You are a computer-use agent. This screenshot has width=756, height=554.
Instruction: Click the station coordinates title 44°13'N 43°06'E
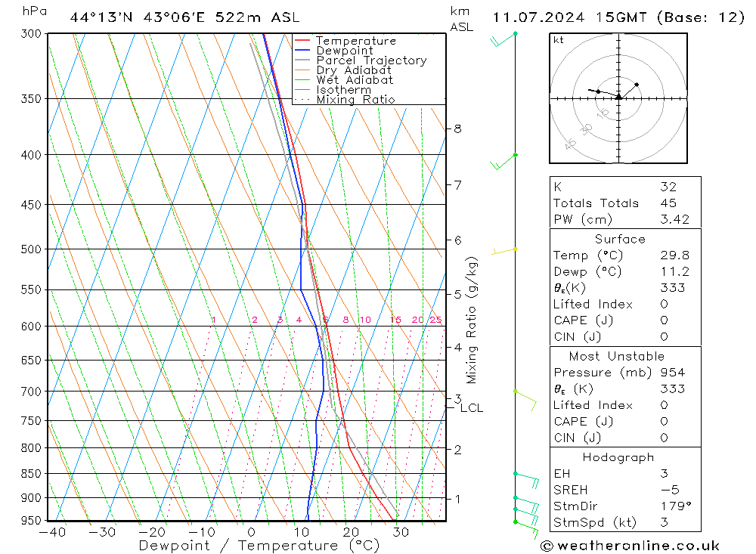click(138, 18)
